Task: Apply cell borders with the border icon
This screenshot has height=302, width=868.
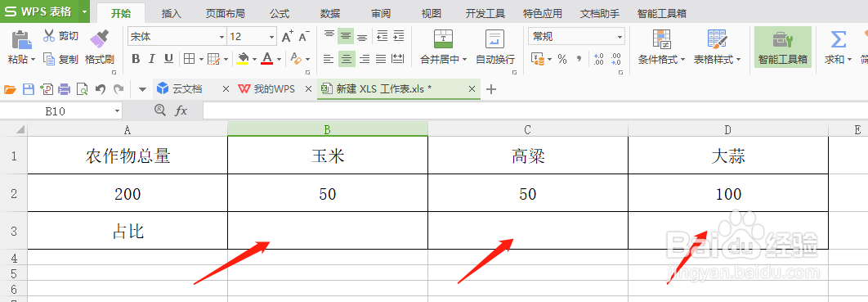Action: point(190,59)
